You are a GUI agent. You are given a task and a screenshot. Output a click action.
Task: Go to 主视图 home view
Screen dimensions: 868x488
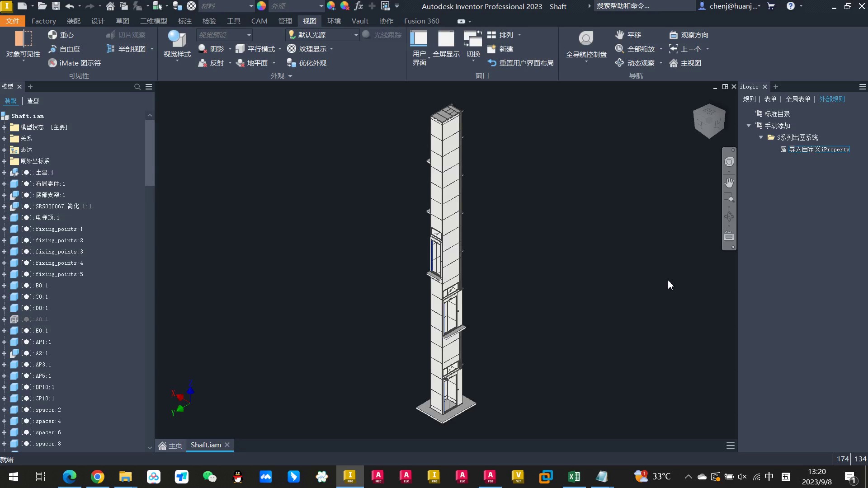pyautogui.click(x=685, y=63)
